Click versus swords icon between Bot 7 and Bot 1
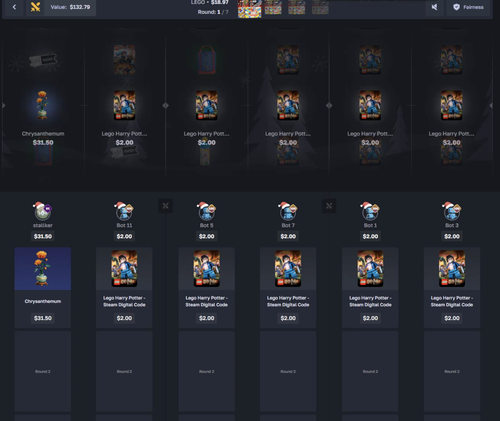This screenshot has height=421, width=500. (329, 206)
